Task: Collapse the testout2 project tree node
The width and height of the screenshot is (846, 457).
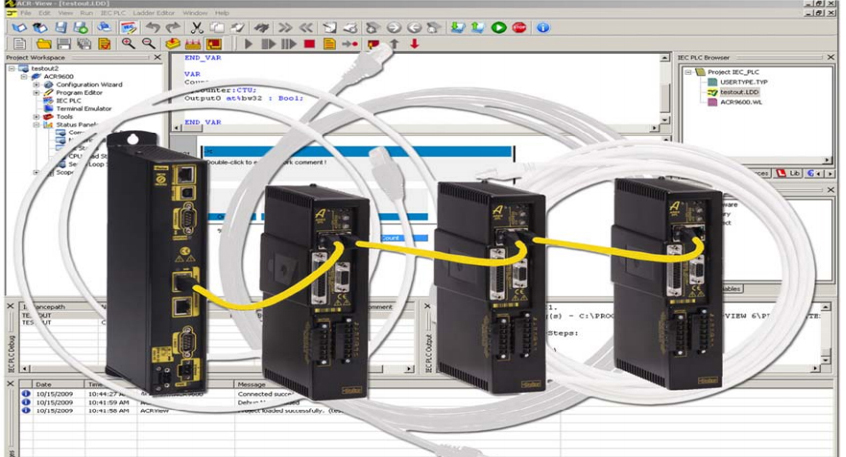Action: [11, 69]
